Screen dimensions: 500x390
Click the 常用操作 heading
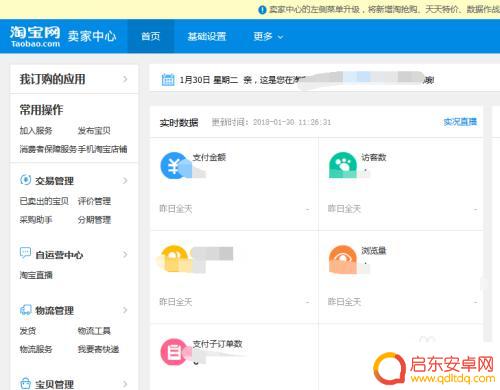41,110
